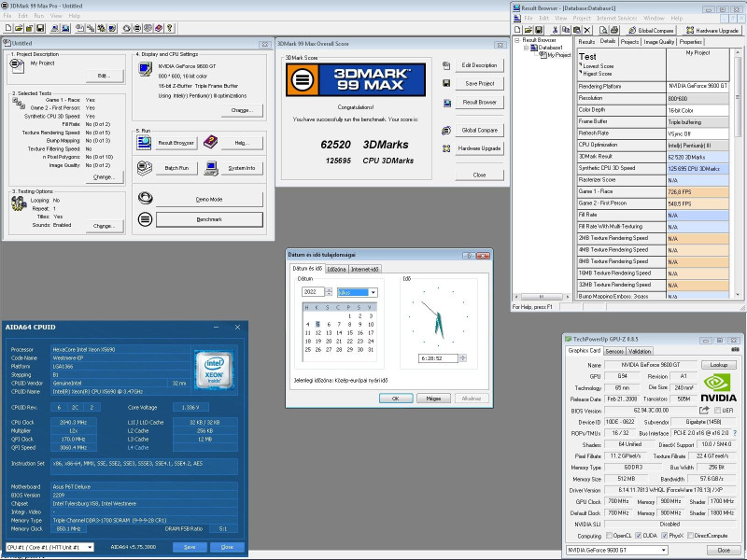Screen dimensions: 747x560
Task: Open Internet Services menu in Result Browser
Action: tap(616, 18)
